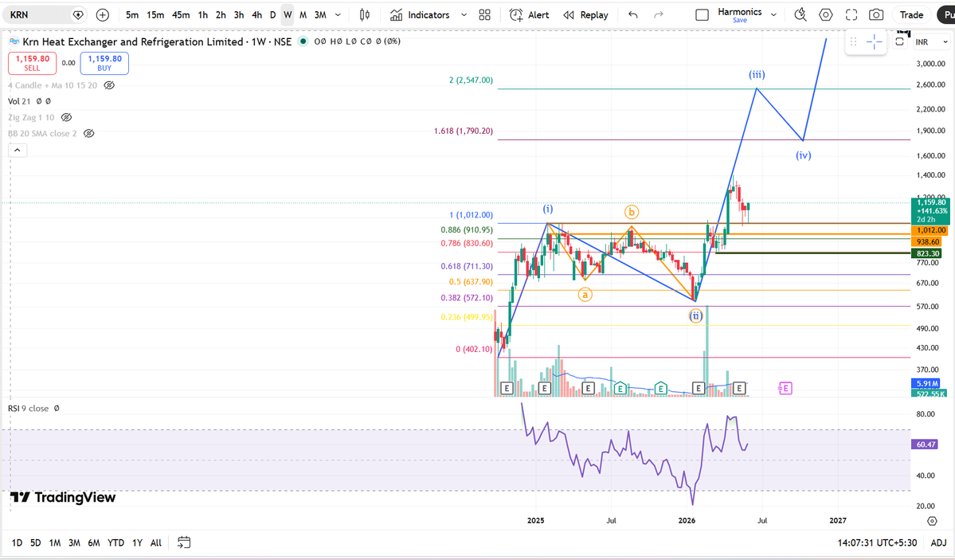Click the green market status dot
This screenshot has width=955, height=560.
(303, 41)
